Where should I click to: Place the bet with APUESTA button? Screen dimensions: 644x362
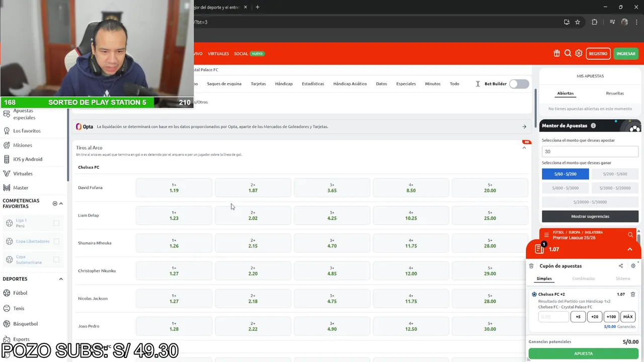[x=583, y=353]
